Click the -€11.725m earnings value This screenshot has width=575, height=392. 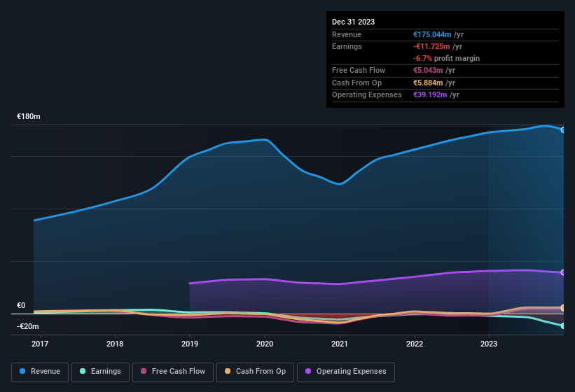(432, 46)
